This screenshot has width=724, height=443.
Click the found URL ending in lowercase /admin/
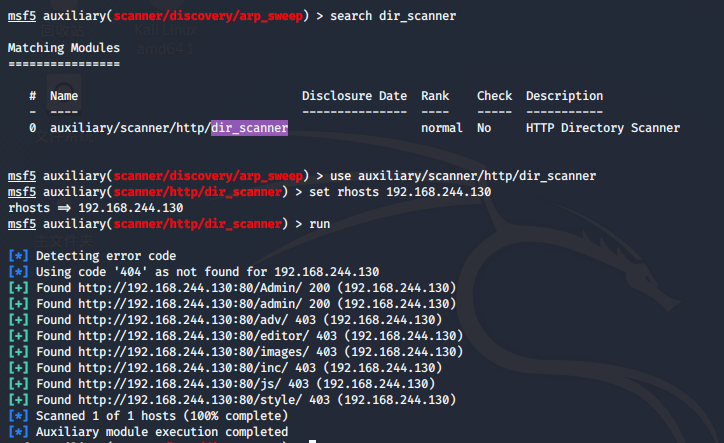coord(190,304)
